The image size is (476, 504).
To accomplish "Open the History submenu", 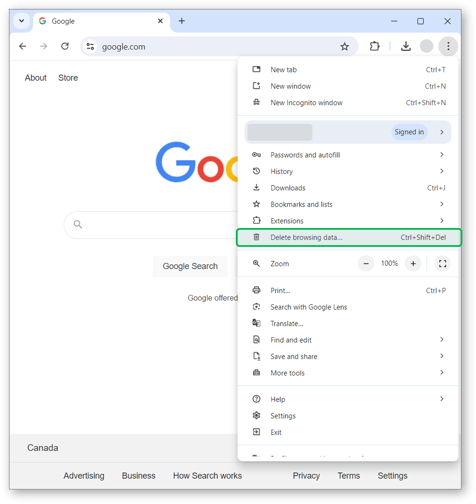I will [348, 171].
